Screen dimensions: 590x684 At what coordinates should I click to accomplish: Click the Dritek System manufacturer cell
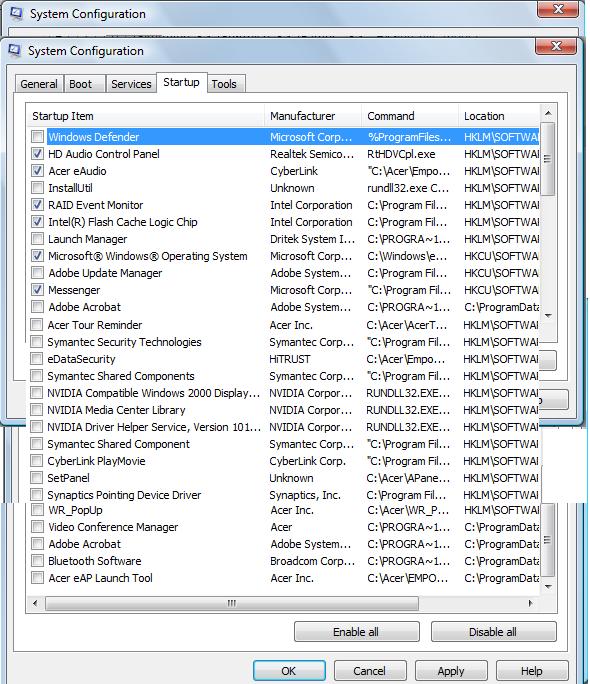(312, 239)
